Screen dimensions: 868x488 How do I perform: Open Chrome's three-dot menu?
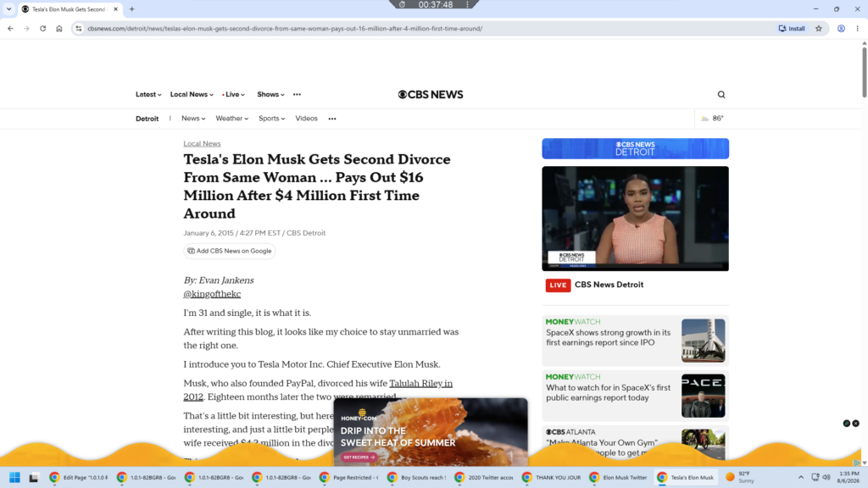[858, 28]
